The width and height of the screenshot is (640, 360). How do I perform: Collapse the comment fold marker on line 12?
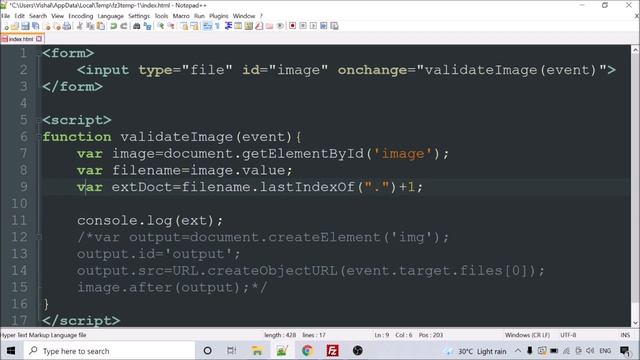click(x=39, y=237)
